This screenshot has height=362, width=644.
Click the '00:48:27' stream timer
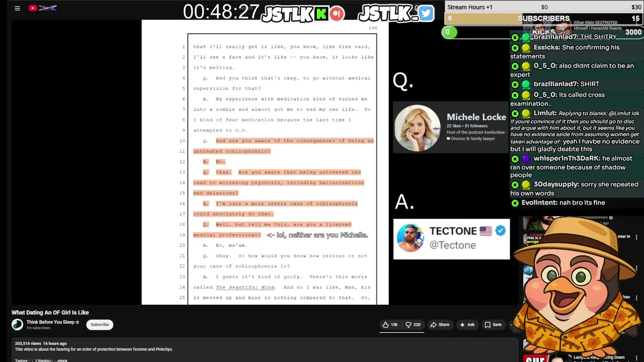(221, 13)
